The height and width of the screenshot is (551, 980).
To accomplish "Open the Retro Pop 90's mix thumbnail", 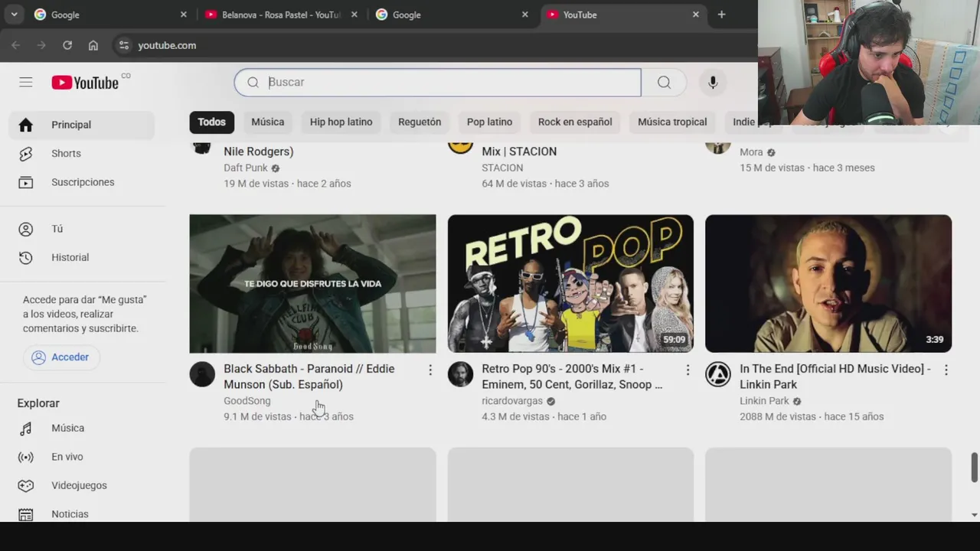I will [x=570, y=284].
